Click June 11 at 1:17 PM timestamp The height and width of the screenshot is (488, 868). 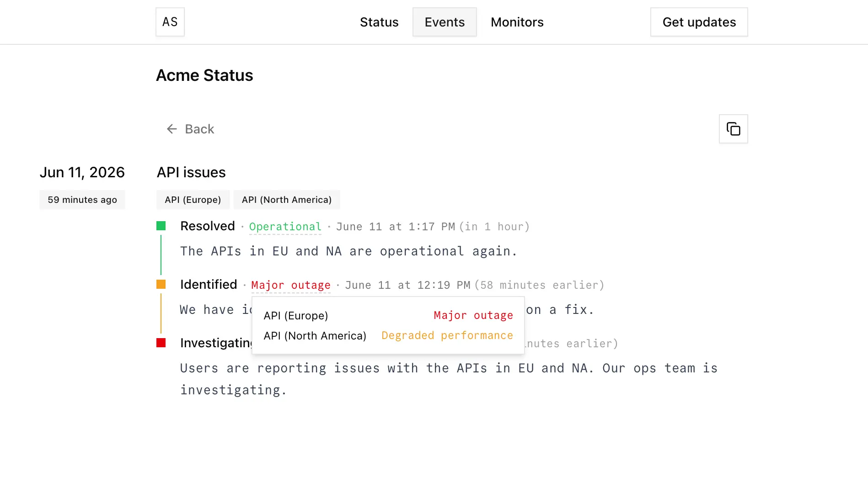point(396,227)
